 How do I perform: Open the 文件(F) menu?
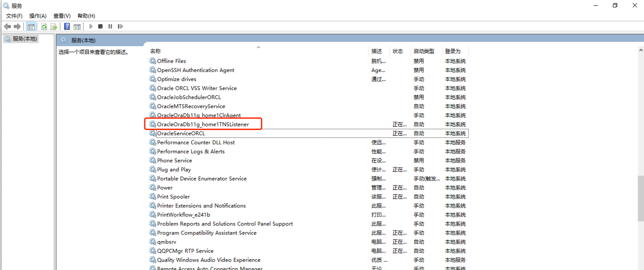click(x=14, y=16)
